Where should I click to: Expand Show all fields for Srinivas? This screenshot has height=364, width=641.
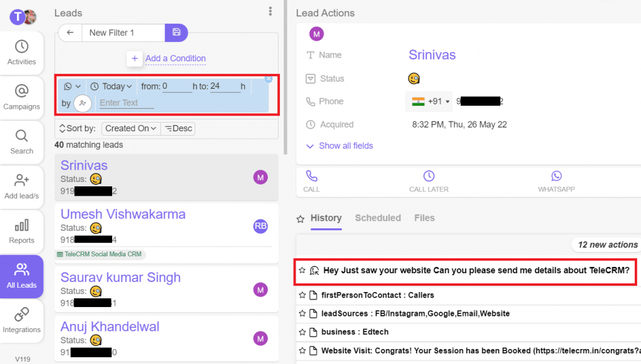point(341,145)
